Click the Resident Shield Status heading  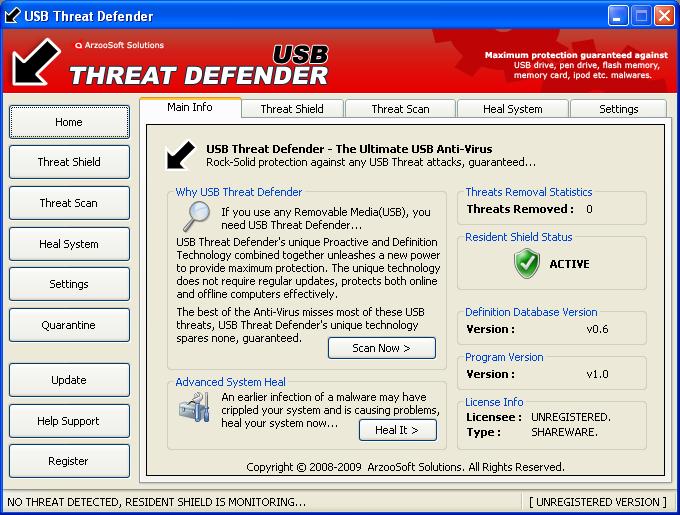[519, 237]
